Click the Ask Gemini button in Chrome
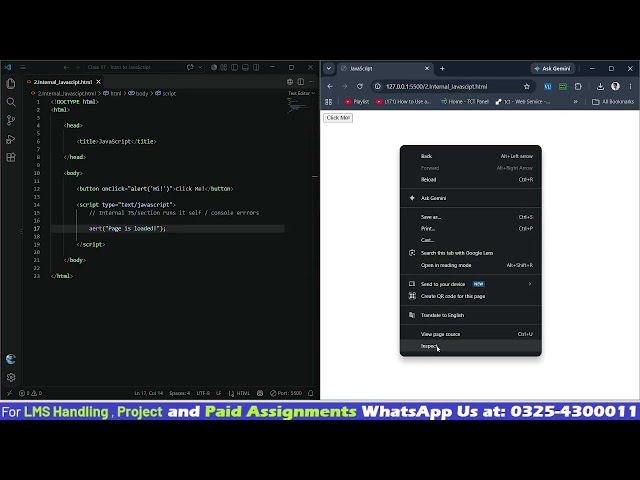 (x=553, y=69)
